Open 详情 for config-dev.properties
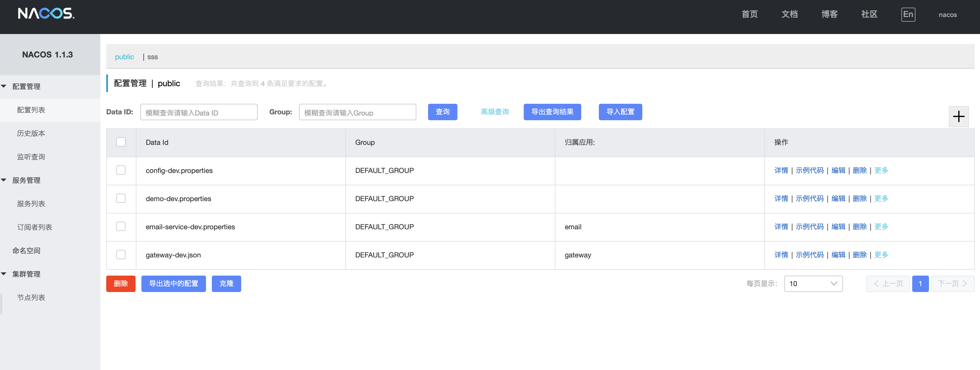 click(x=781, y=170)
